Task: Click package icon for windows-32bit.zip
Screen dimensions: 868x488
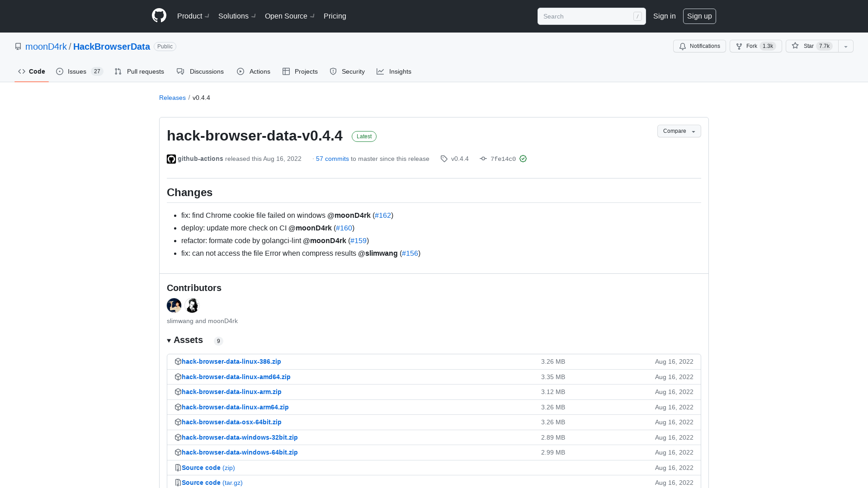Action: tap(178, 437)
